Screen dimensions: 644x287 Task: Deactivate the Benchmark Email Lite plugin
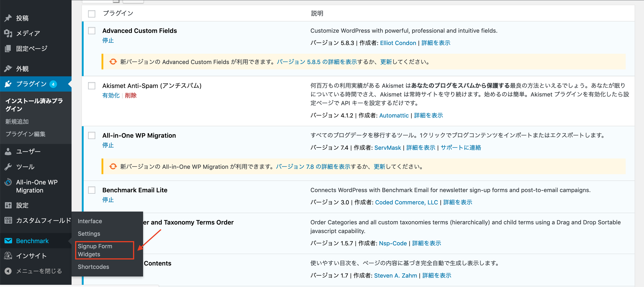click(x=108, y=200)
